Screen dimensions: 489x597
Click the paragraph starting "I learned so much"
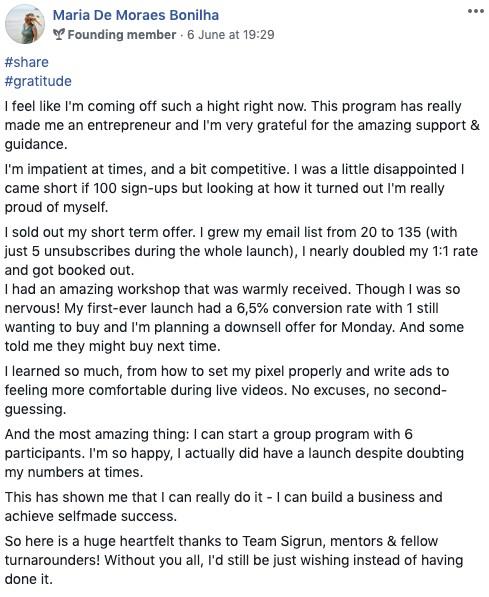227,390
